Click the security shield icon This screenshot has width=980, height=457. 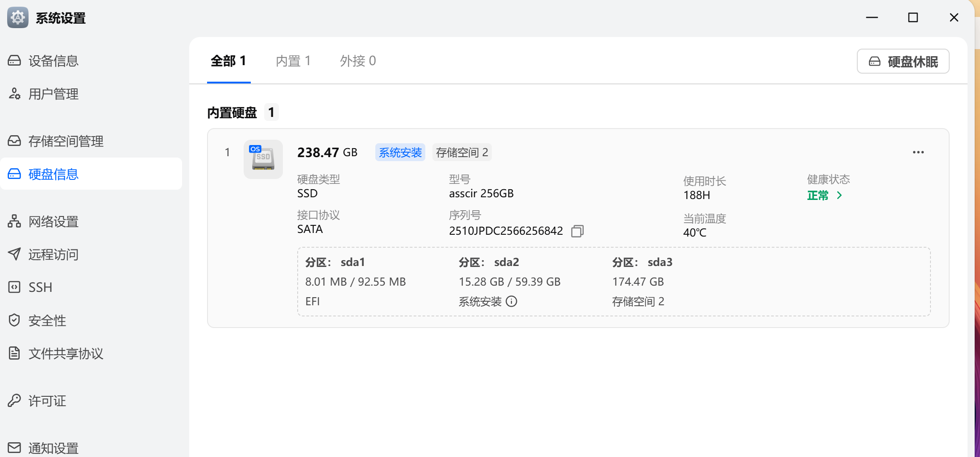pyautogui.click(x=14, y=320)
